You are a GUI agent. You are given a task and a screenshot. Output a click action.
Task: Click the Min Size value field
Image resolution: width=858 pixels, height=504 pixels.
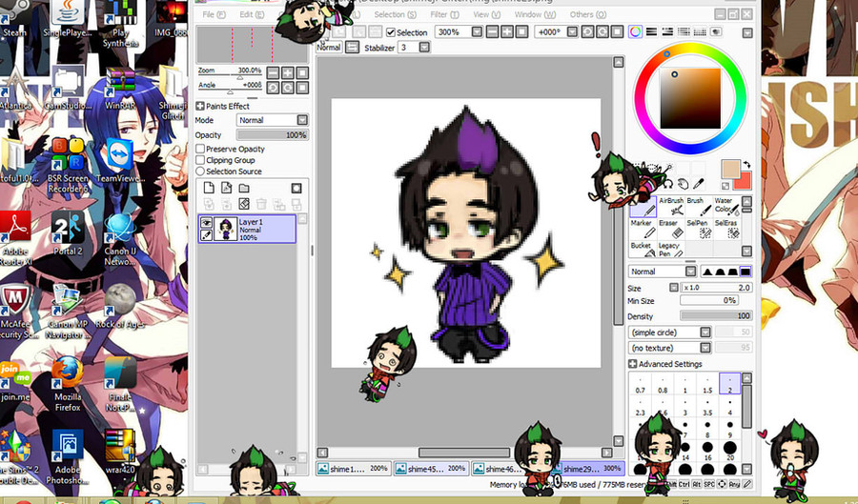tap(709, 301)
